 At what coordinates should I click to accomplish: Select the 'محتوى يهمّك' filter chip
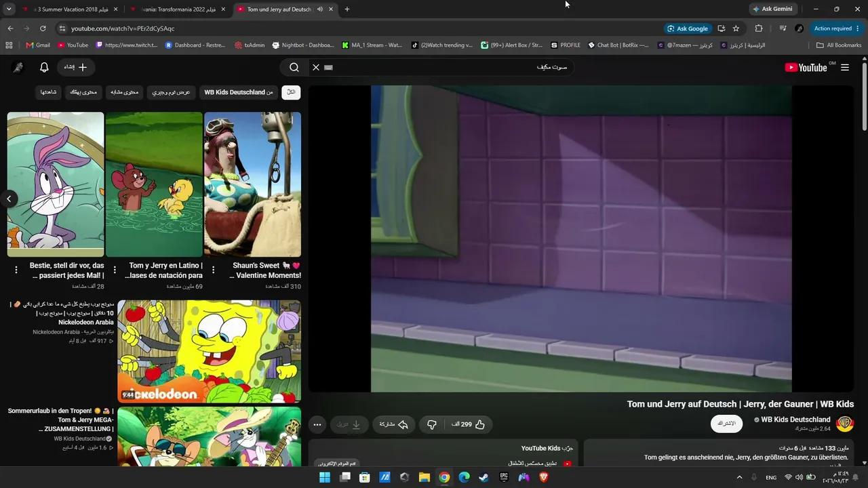[83, 92]
